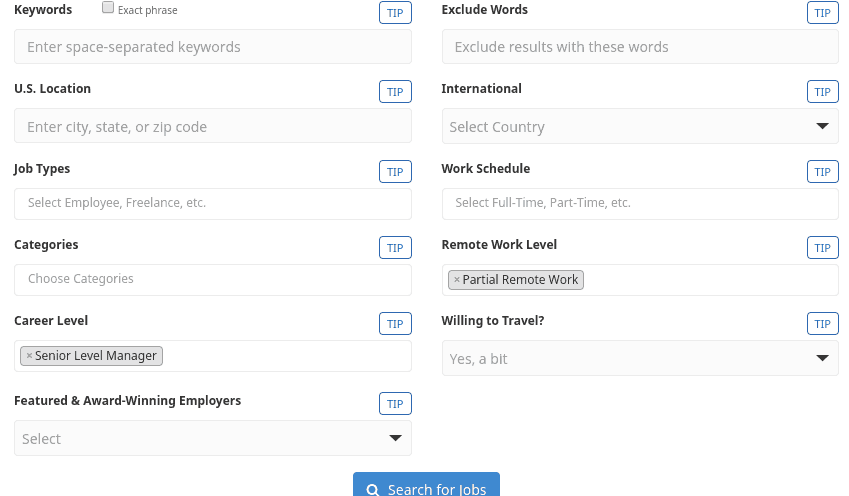Focus the U.S. Location input field

[213, 126]
